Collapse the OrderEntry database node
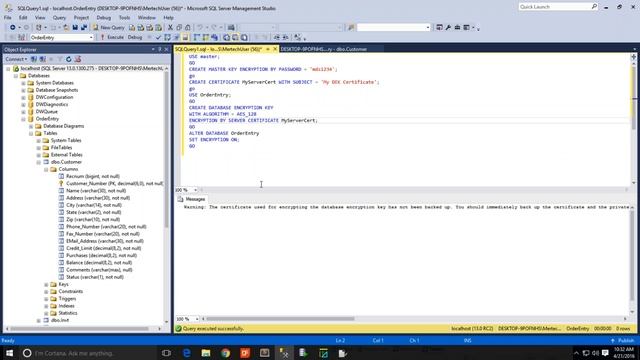 [23, 119]
